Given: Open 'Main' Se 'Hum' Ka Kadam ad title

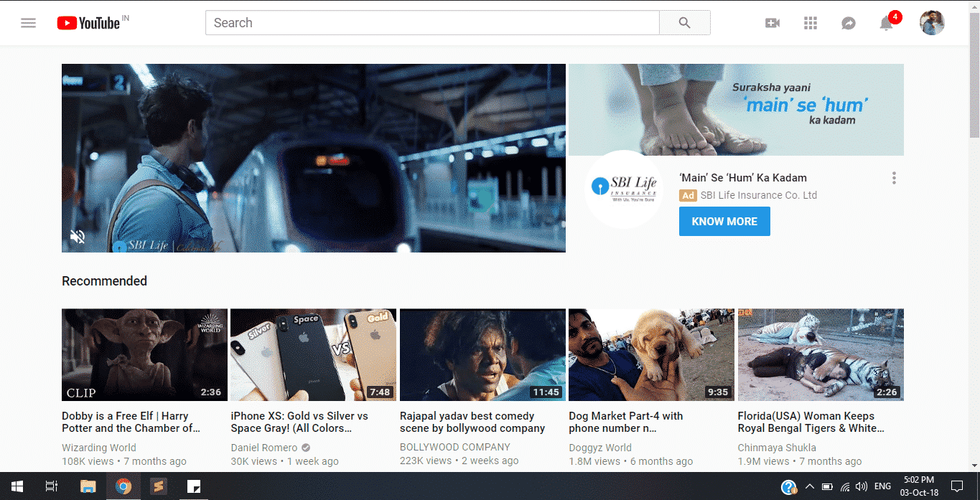Looking at the screenshot, I should [743, 178].
